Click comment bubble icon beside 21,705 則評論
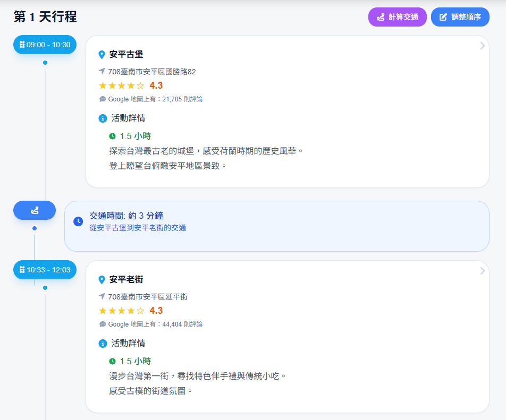This screenshot has width=506, height=420. pos(103,99)
